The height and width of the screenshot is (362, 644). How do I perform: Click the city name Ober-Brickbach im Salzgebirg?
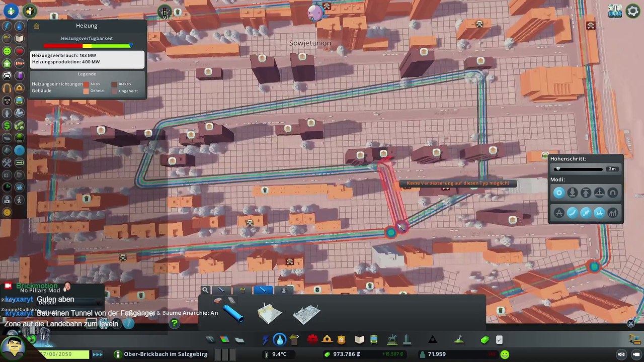click(x=166, y=354)
